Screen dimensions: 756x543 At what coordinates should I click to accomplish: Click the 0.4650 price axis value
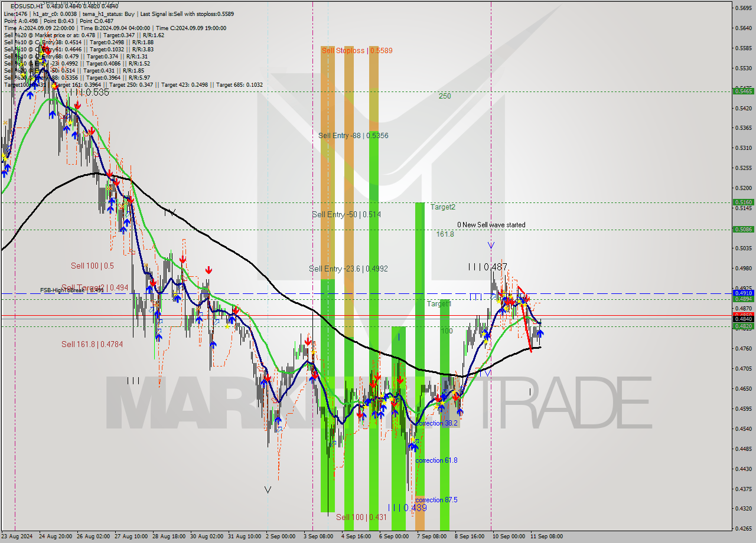743,388
